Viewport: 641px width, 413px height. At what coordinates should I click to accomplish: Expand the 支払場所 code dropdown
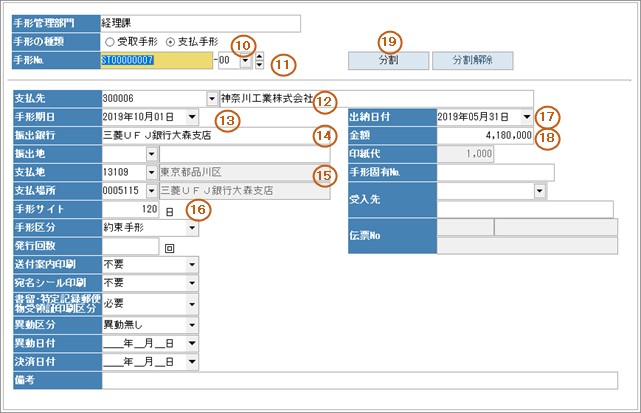pyautogui.click(x=152, y=190)
